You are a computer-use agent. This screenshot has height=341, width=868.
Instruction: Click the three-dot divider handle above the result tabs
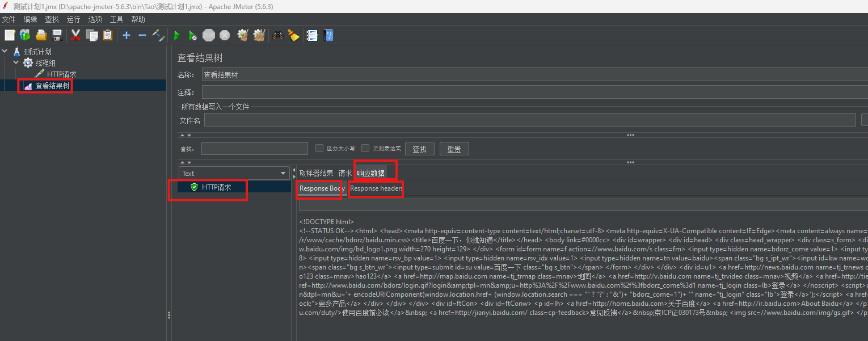tap(630, 162)
